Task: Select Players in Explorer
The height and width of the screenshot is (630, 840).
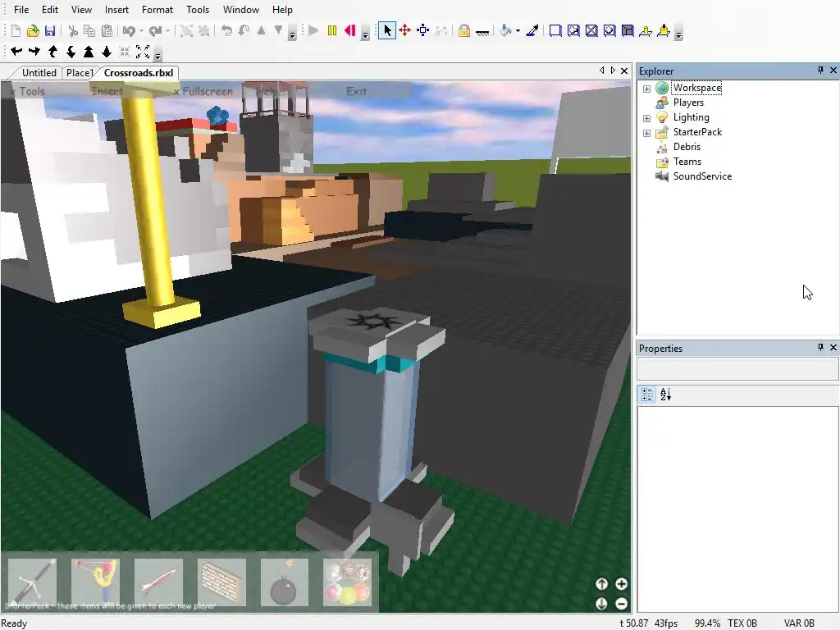Action: (x=688, y=103)
